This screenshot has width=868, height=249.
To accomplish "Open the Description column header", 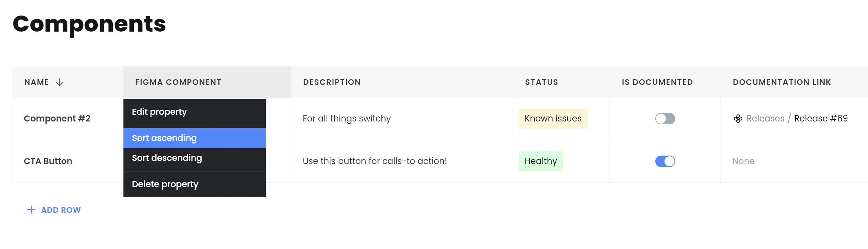I will [x=332, y=82].
